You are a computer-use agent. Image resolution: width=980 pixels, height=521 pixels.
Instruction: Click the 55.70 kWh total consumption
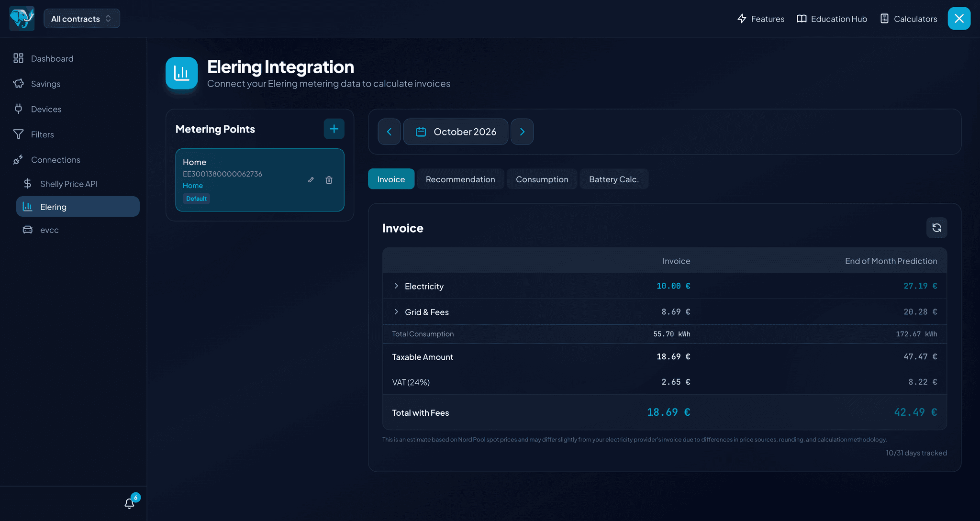671,334
